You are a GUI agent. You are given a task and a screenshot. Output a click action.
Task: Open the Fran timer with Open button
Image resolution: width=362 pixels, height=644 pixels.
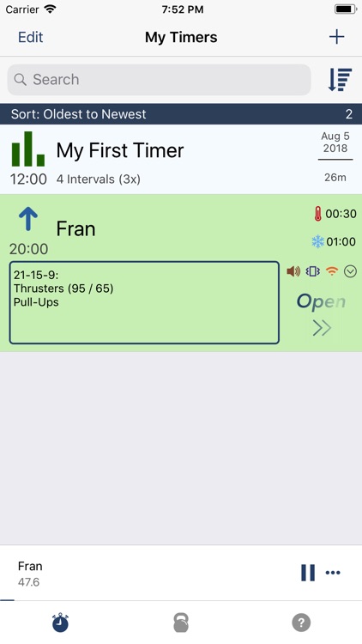pyautogui.click(x=322, y=313)
